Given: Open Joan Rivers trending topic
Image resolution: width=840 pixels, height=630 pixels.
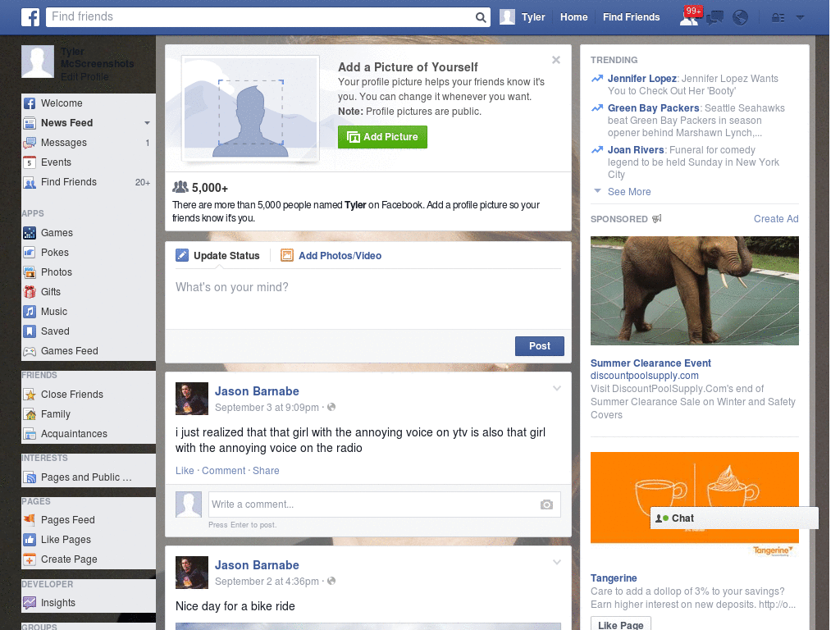Looking at the screenshot, I should click(x=636, y=150).
